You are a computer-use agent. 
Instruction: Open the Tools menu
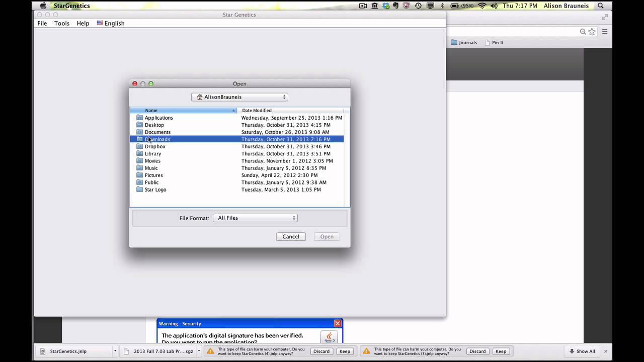62,23
